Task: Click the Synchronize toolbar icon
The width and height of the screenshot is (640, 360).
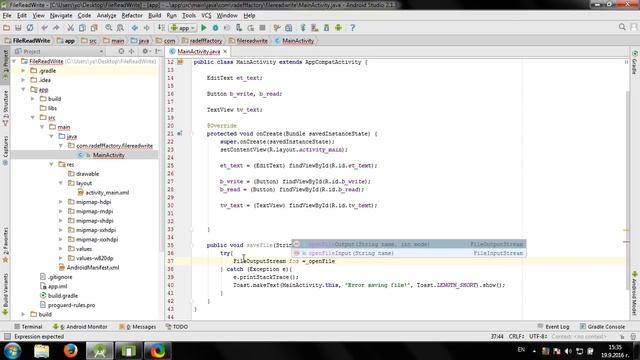Action: click(30, 28)
